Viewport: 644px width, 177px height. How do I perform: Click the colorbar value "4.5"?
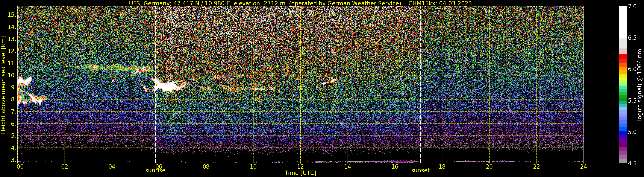(x=632, y=163)
